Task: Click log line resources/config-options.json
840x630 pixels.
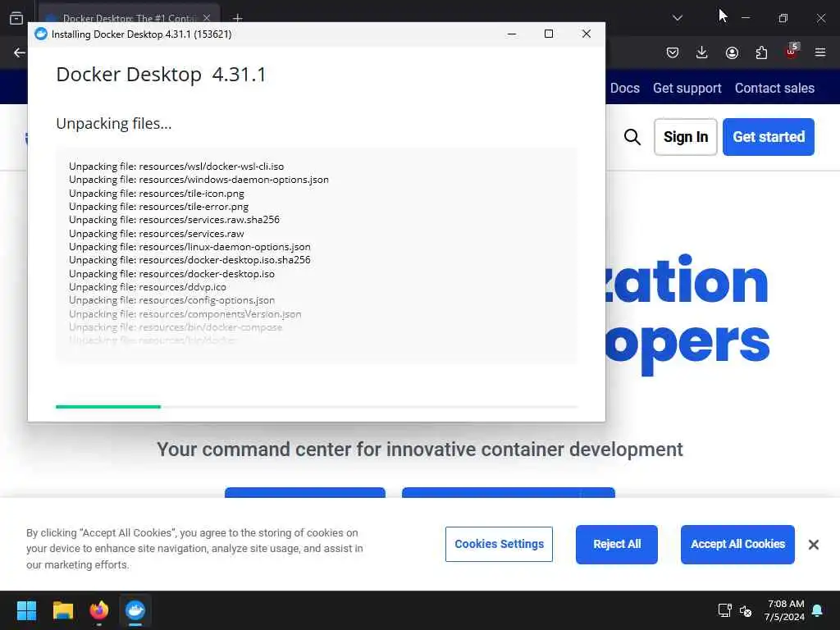Action: (x=172, y=300)
